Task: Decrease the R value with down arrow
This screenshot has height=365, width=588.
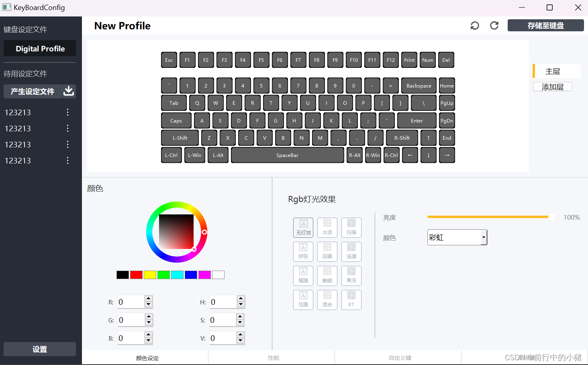Action: coord(149,305)
